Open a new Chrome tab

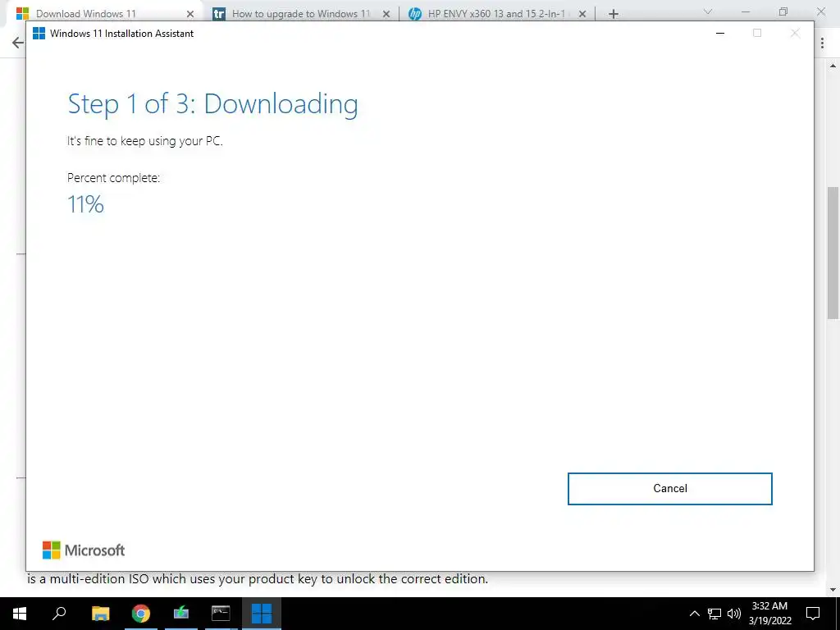[x=614, y=14]
